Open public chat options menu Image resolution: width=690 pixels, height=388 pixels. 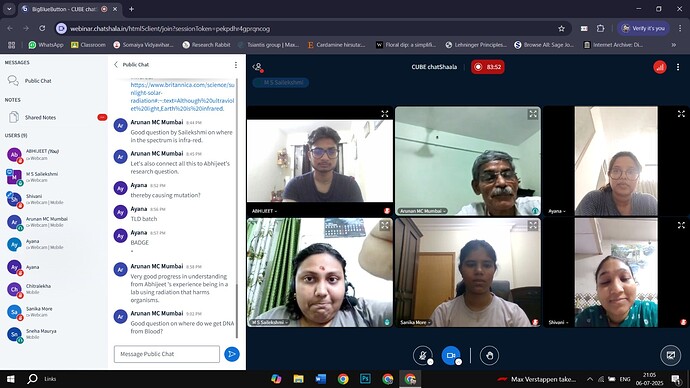(x=236, y=65)
